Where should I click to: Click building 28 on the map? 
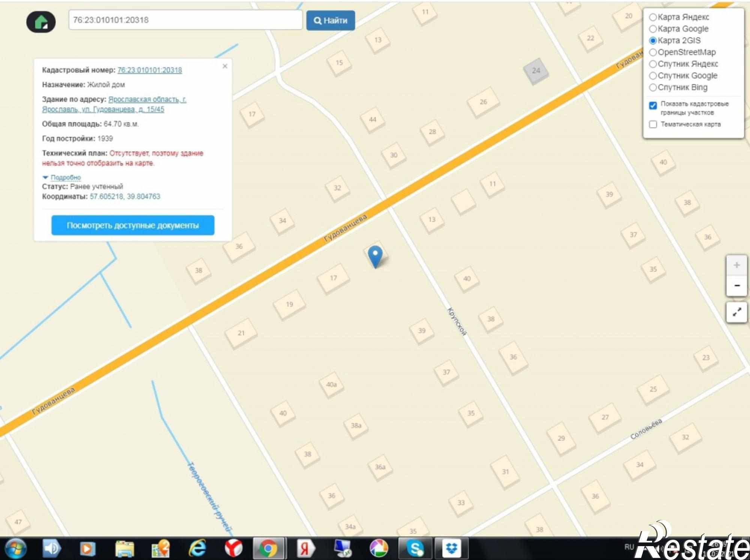[432, 132]
